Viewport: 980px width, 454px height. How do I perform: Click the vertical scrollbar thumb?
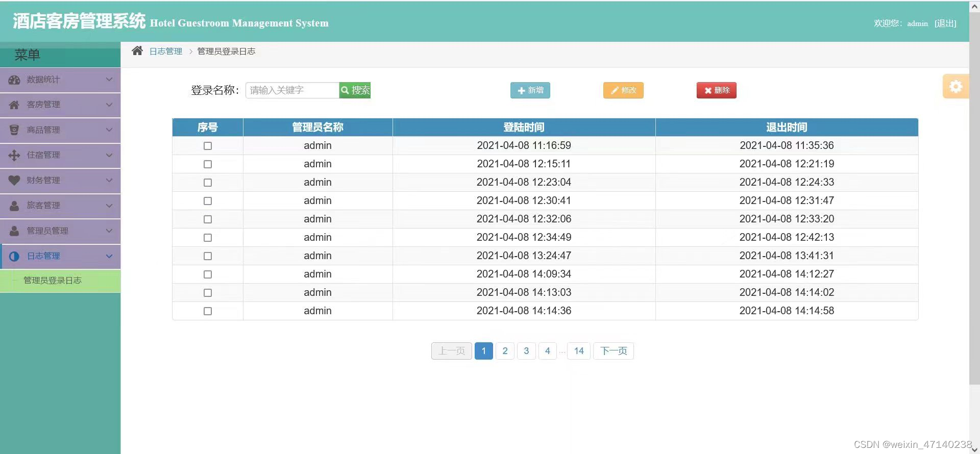974,199
